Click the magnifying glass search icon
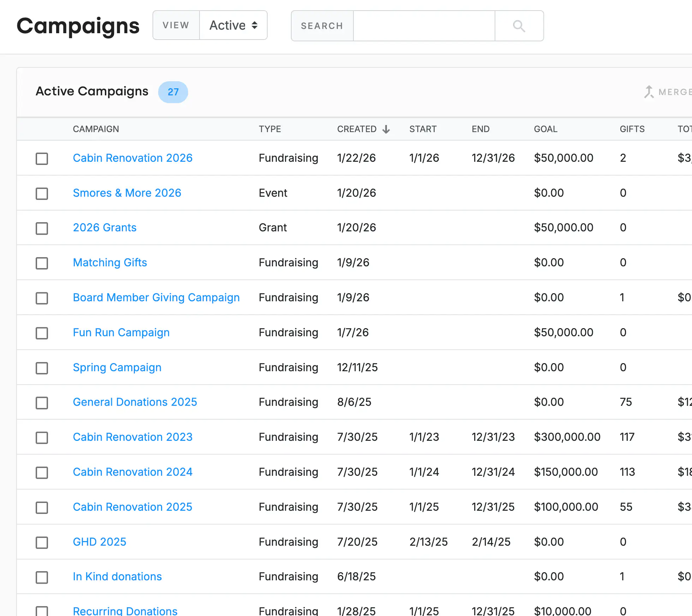Screen dimensions: 692x616 pyautogui.click(x=519, y=26)
